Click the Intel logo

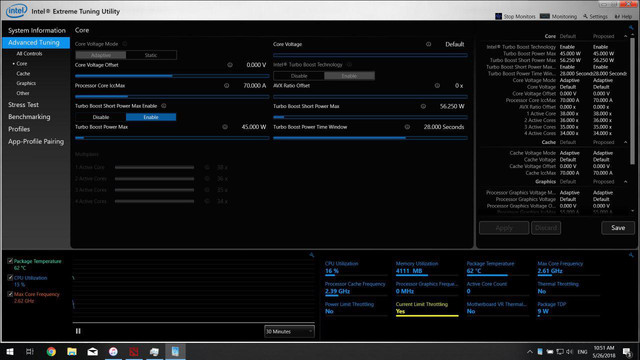[x=16, y=11]
